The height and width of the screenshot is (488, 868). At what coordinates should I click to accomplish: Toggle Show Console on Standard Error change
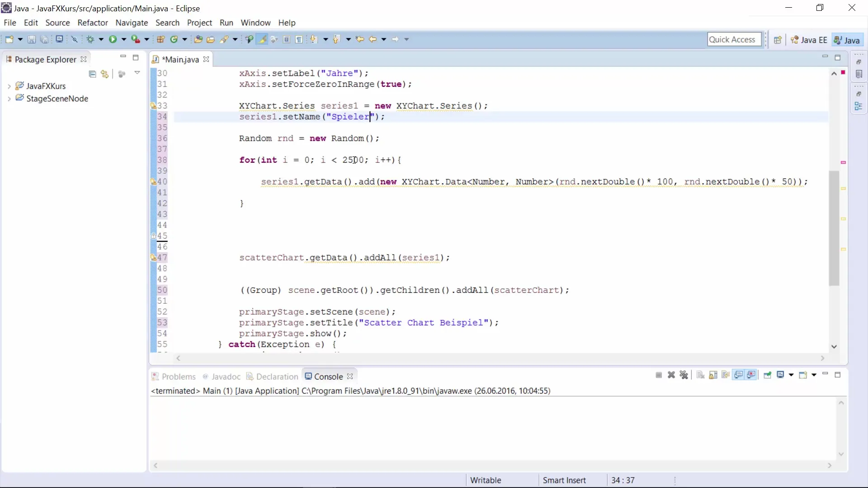[751, 375]
